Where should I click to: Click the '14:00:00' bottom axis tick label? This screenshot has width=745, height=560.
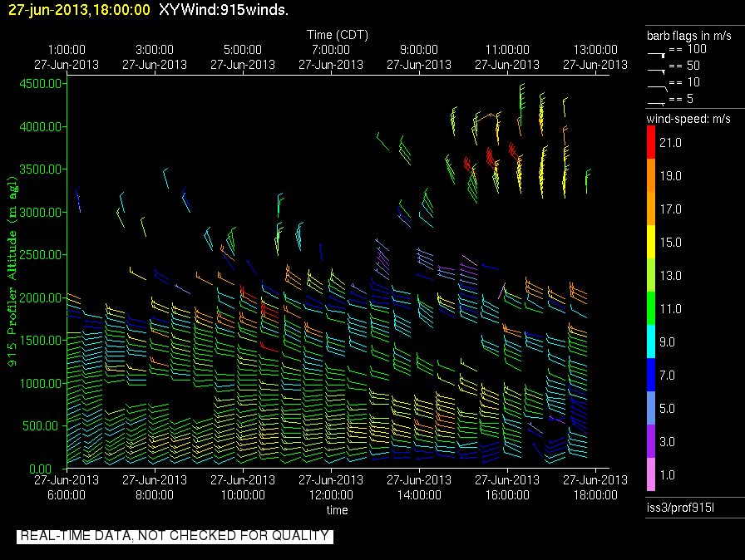419,495
